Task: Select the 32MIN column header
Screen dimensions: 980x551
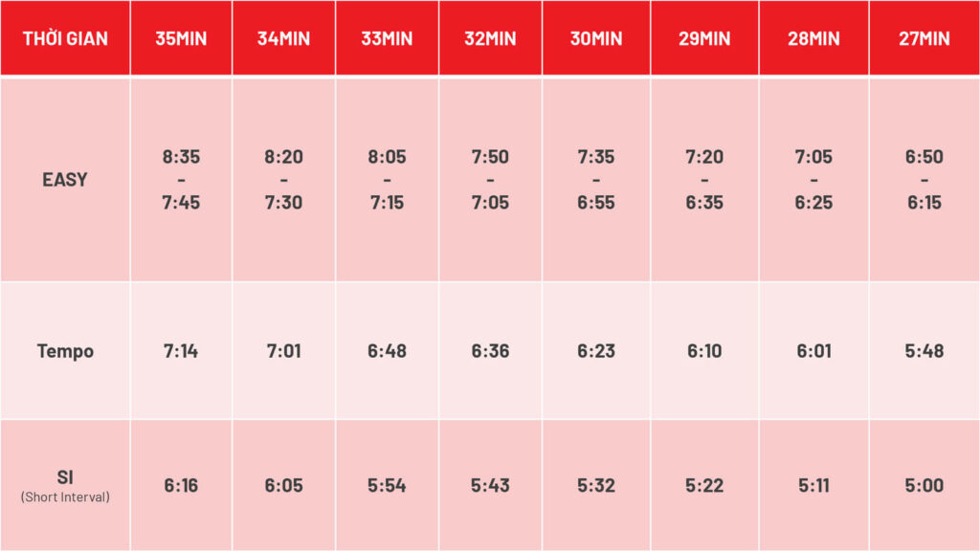Action: click(491, 38)
